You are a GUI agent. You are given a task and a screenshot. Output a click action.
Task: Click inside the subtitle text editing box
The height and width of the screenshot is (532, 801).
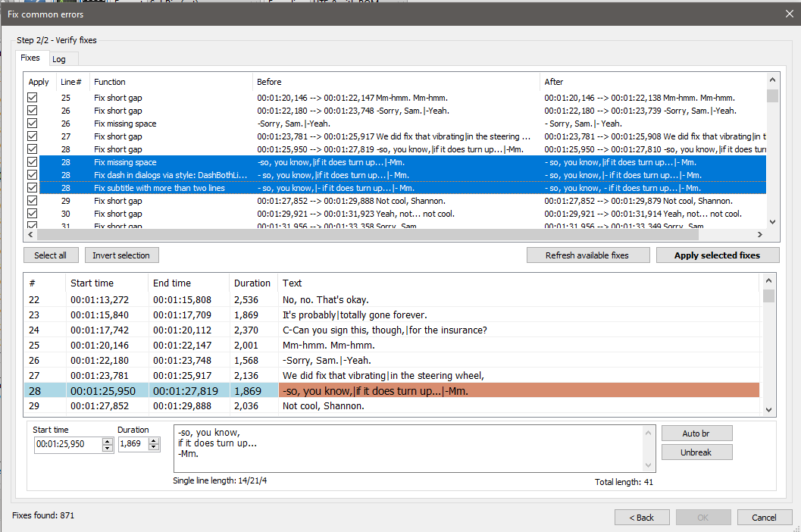pyautogui.click(x=408, y=449)
